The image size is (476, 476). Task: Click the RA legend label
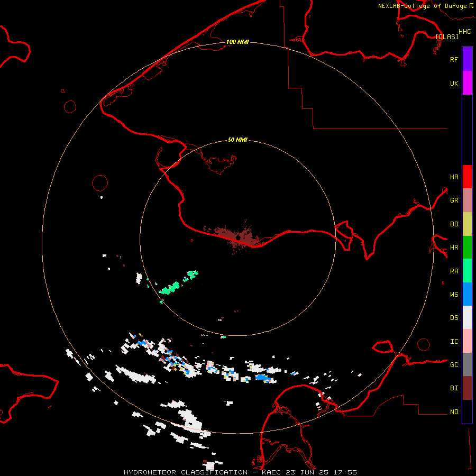(454, 271)
